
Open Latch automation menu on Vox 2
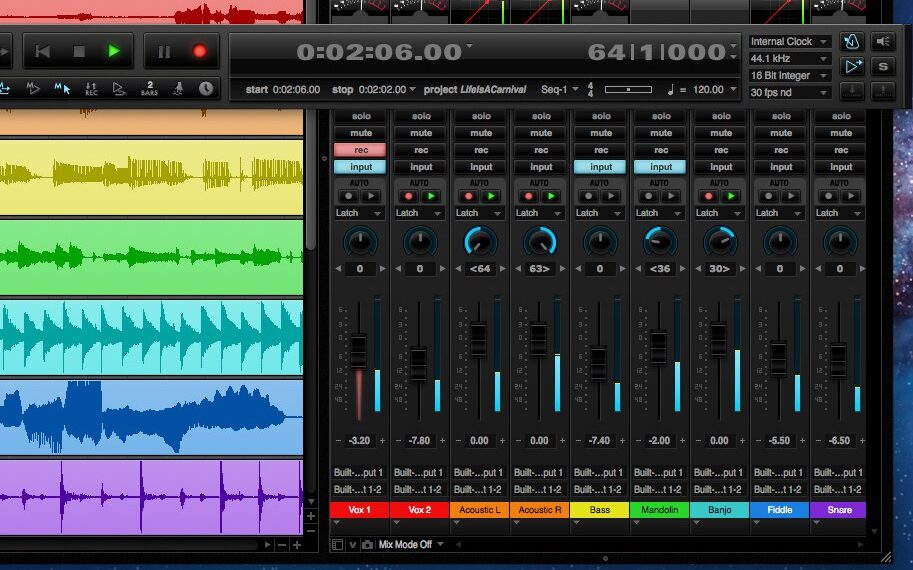tap(420, 213)
